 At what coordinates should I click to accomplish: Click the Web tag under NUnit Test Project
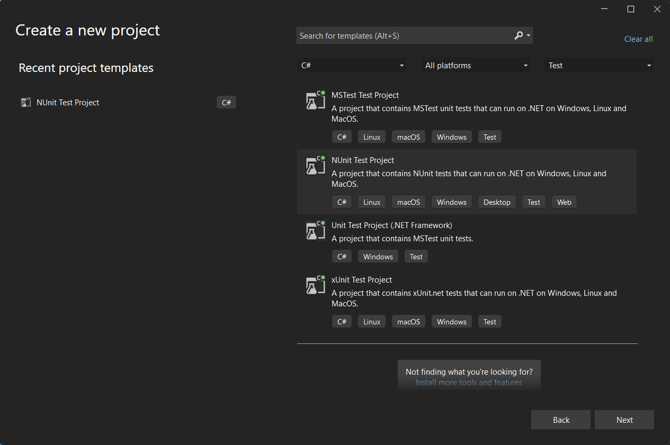click(x=564, y=202)
